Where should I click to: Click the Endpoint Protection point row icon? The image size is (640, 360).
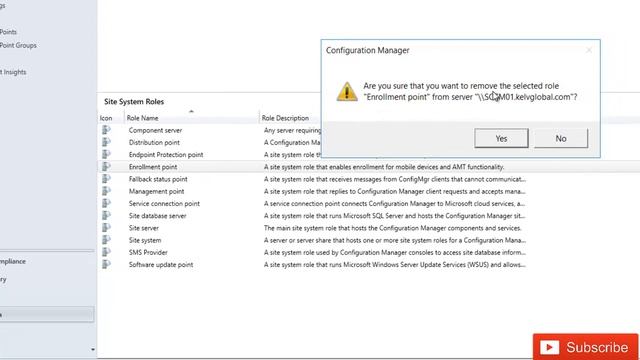106,154
